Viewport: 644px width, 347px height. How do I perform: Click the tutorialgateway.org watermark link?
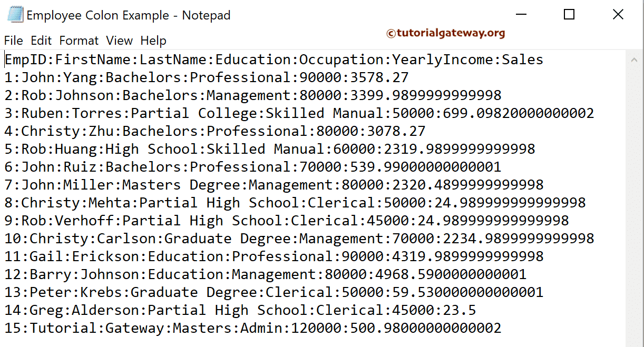(445, 33)
